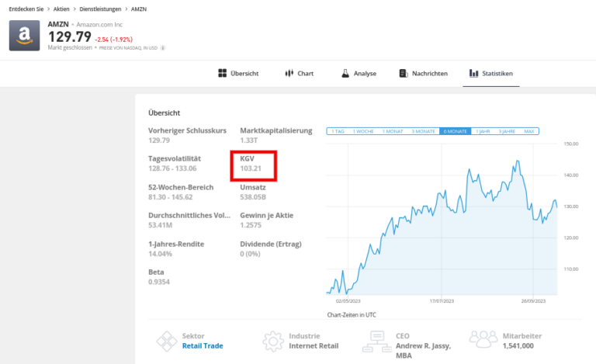Select the 3 MONATE chart range

click(423, 131)
